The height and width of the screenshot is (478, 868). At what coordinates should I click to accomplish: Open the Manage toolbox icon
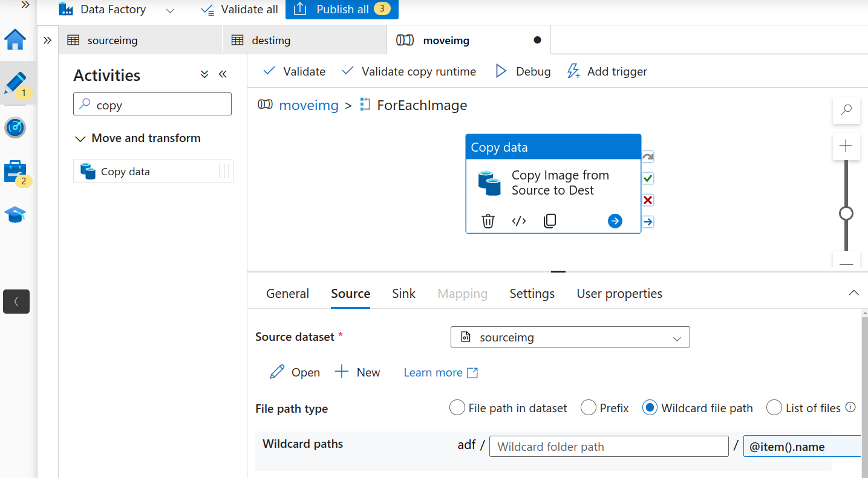point(16,172)
